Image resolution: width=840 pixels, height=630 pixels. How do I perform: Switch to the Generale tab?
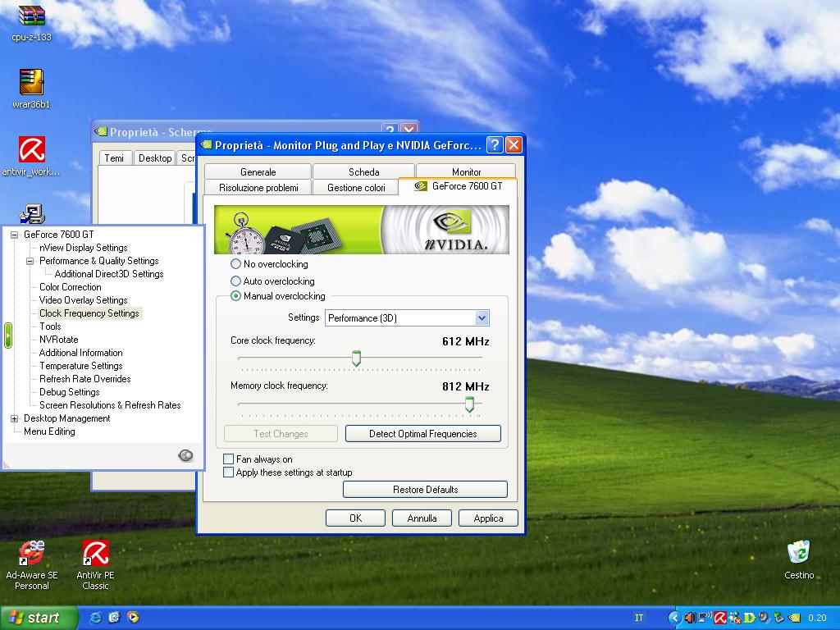click(258, 172)
